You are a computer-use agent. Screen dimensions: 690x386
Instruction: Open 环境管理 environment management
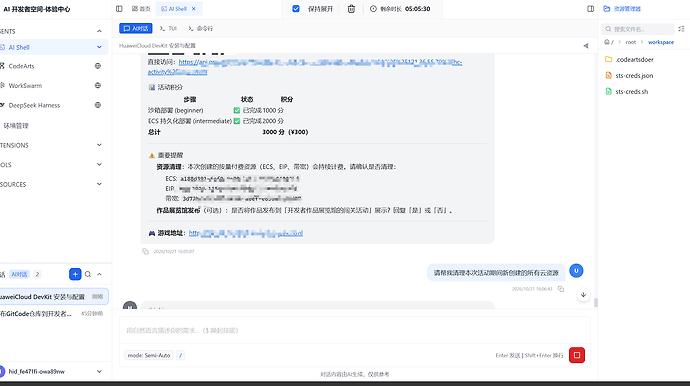point(16,126)
